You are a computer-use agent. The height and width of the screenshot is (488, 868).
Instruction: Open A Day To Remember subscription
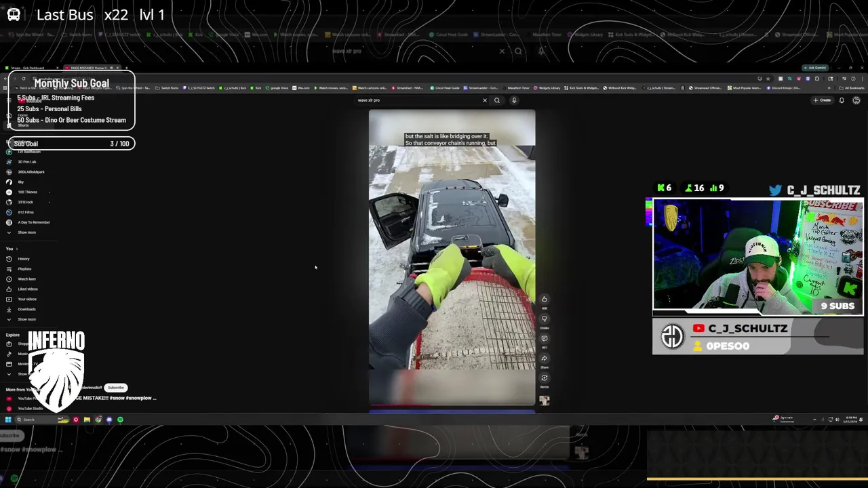click(x=28, y=222)
